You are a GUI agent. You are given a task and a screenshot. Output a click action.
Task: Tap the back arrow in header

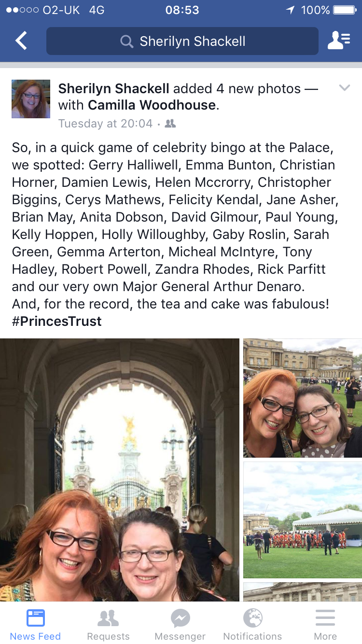point(21,41)
